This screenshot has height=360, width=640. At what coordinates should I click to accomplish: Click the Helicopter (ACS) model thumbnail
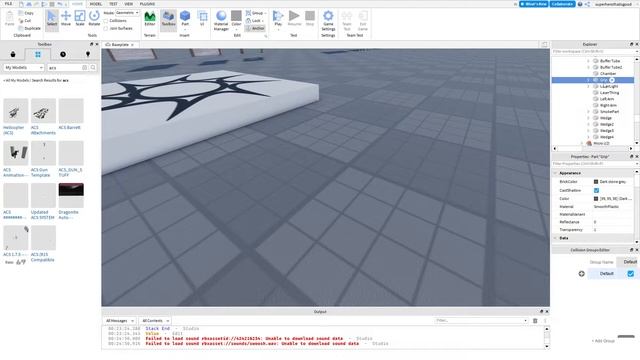[16, 111]
